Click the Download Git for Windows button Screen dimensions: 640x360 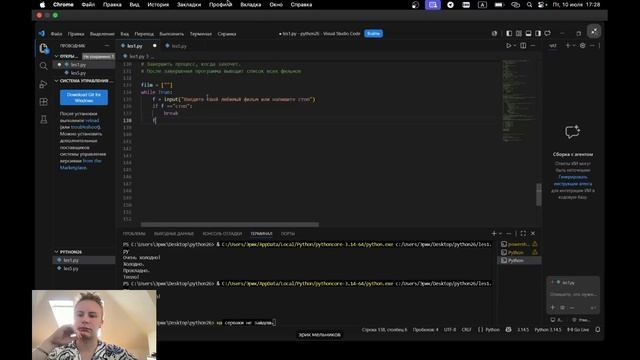pos(84,98)
